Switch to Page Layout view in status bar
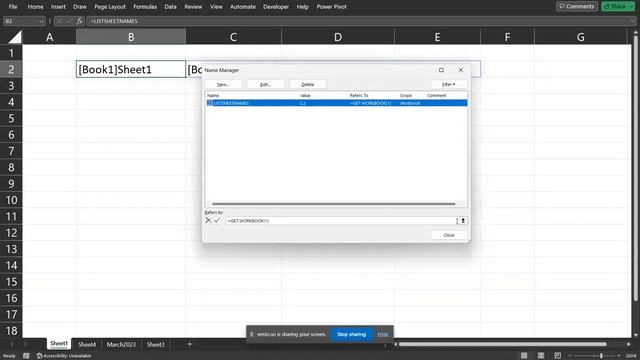The image size is (640, 360). click(541, 356)
